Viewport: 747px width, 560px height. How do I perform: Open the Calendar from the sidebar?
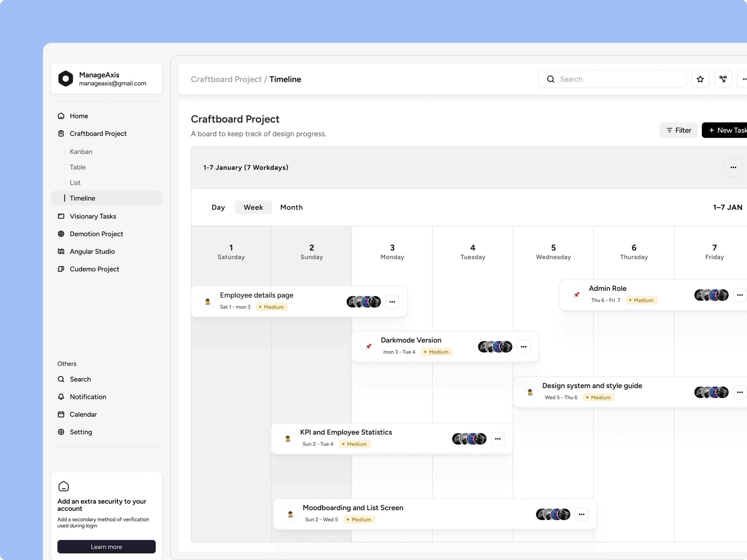click(83, 414)
